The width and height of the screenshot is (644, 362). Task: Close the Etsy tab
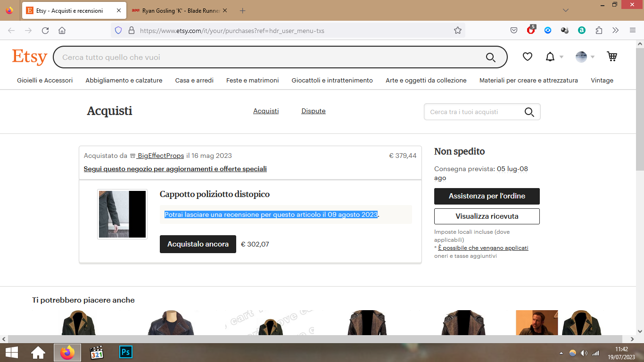(x=118, y=10)
